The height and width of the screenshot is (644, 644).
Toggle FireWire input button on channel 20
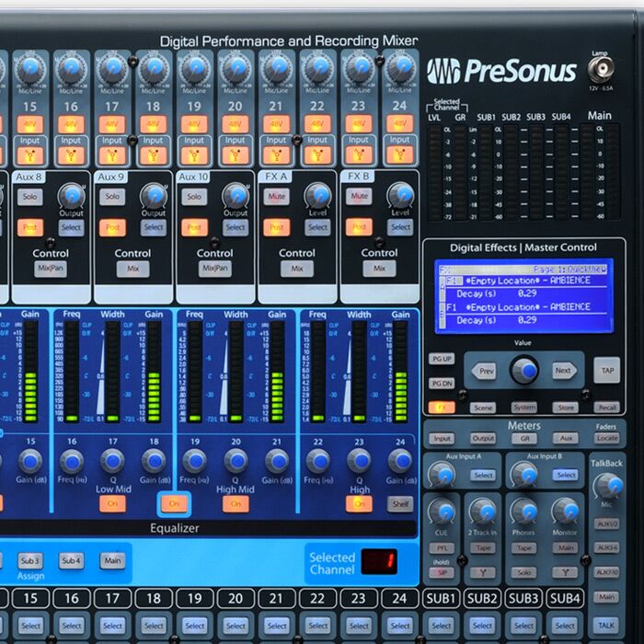coord(236,155)
